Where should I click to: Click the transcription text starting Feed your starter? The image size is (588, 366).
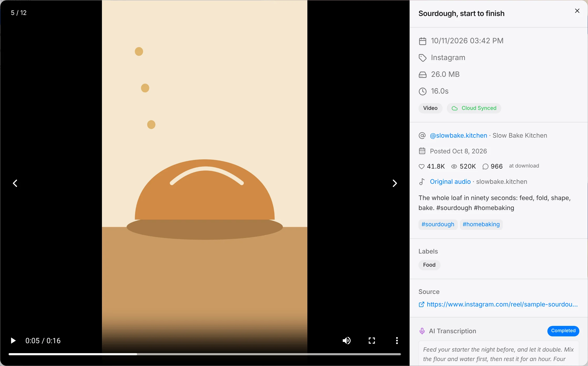coord(498,354)
